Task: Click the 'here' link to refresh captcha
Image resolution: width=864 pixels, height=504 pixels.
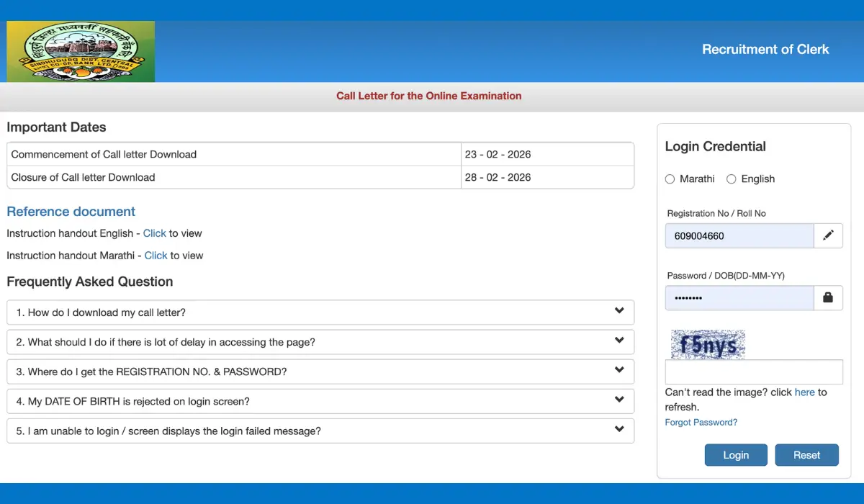Action: point(804,392)
